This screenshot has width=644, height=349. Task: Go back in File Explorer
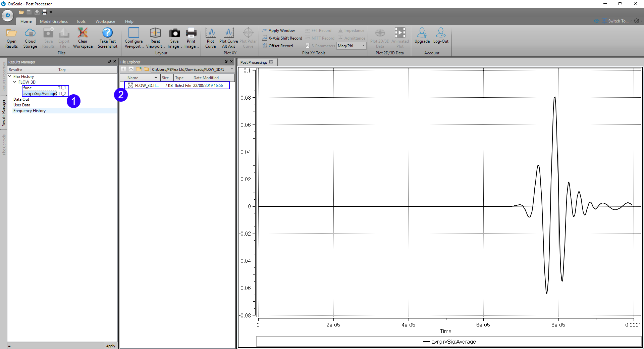pos(123,69)
